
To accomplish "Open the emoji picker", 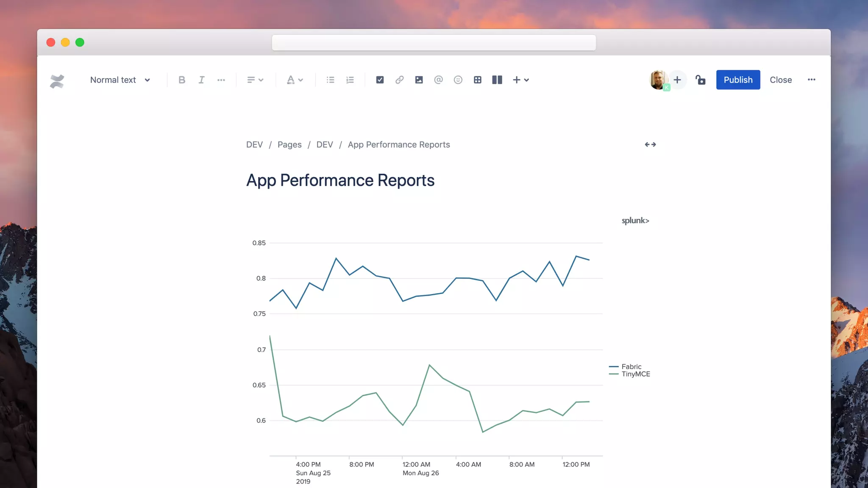I will coord(458,80).
